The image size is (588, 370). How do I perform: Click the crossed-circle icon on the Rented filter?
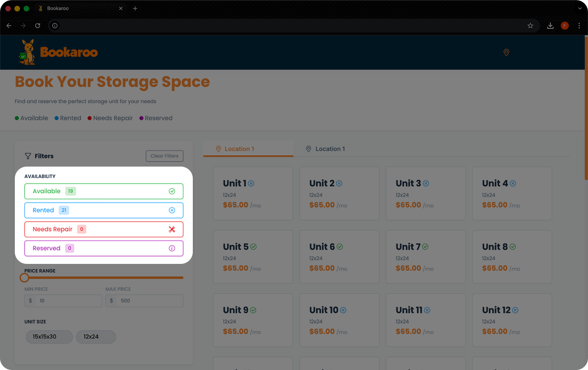172,210
